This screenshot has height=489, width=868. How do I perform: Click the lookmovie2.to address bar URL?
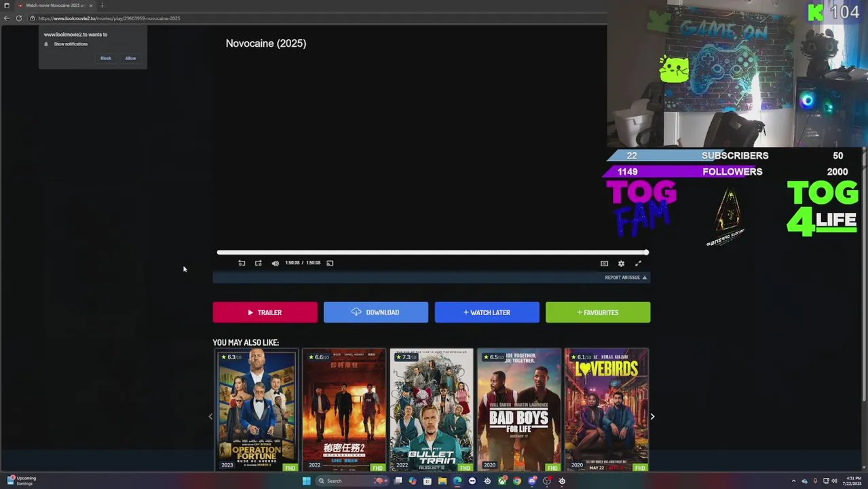coord(109,18)
